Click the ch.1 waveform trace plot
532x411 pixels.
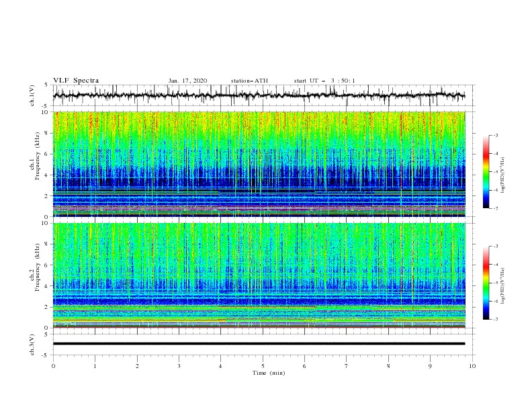(259, 95)
